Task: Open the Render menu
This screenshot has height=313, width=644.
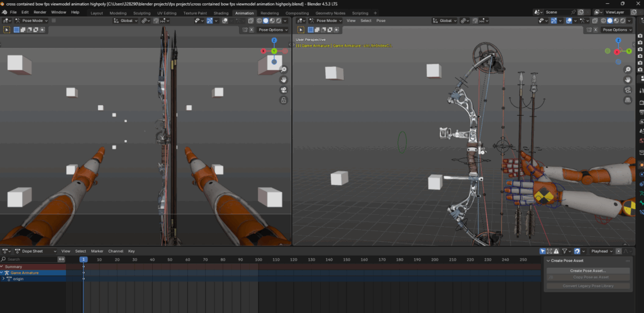Action: [x=40, y=12]
